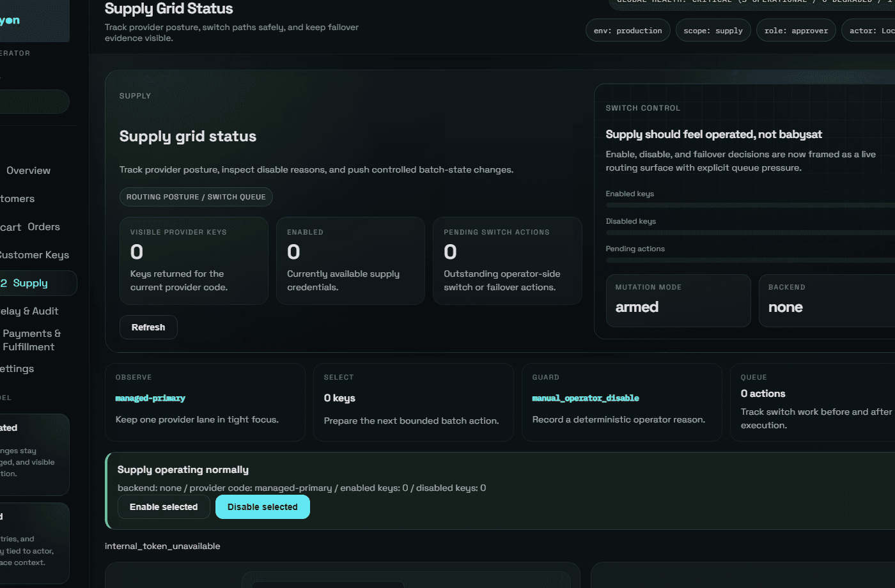This screenshot has width=895, height=588.
Task: Click the role: approver chip
Action: coord(795,30)
